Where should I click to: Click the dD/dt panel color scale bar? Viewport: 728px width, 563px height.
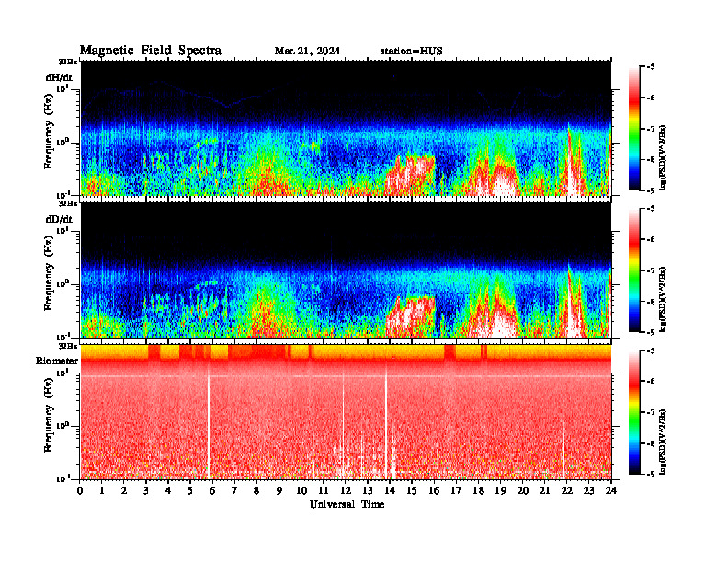click(633, 270)
